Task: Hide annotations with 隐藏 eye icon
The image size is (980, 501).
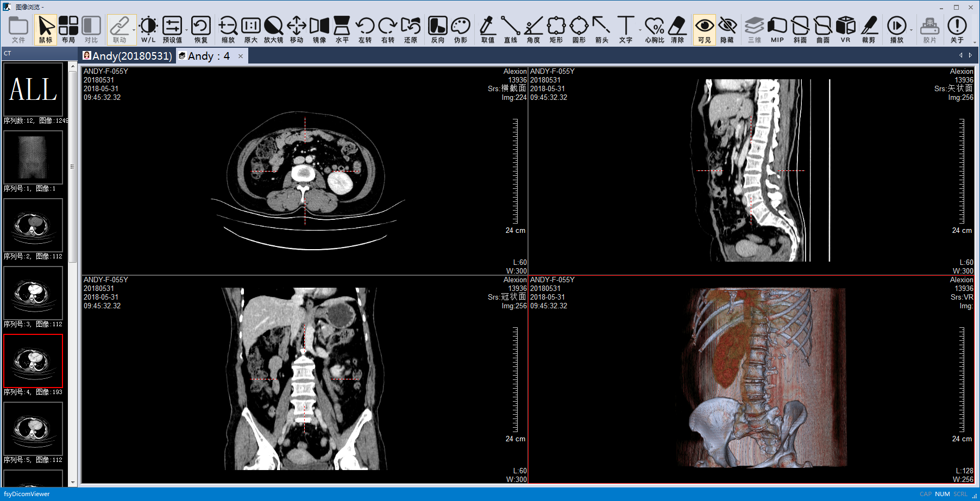Action: click(727, 29)
